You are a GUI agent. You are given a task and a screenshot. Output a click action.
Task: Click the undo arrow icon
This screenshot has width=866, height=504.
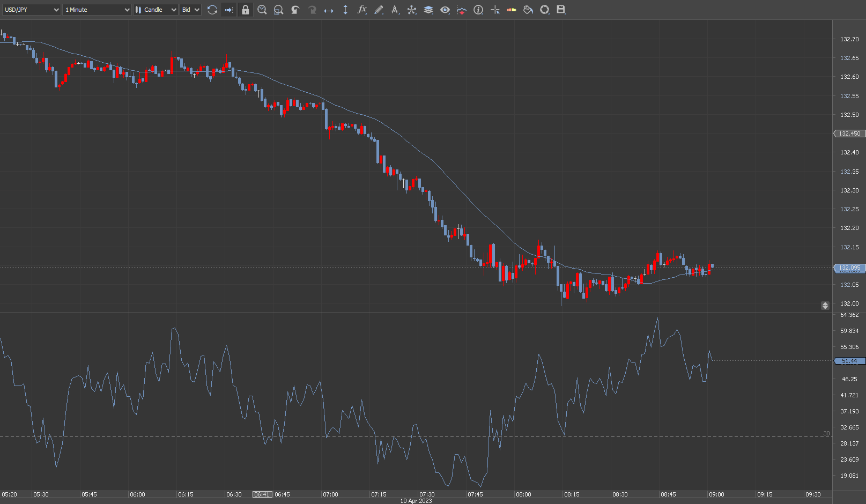point(295,10)
